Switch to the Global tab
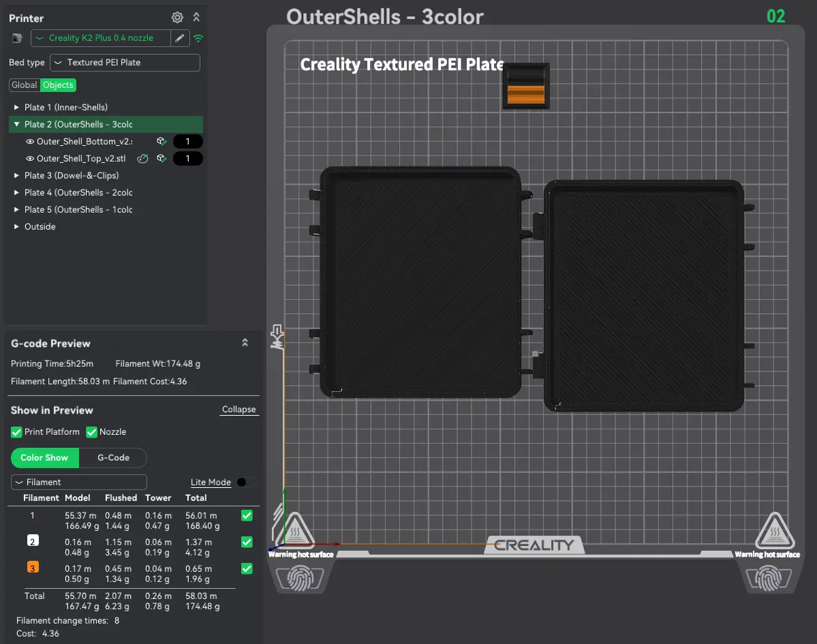817x644 pixels. (x=25, y=85)
